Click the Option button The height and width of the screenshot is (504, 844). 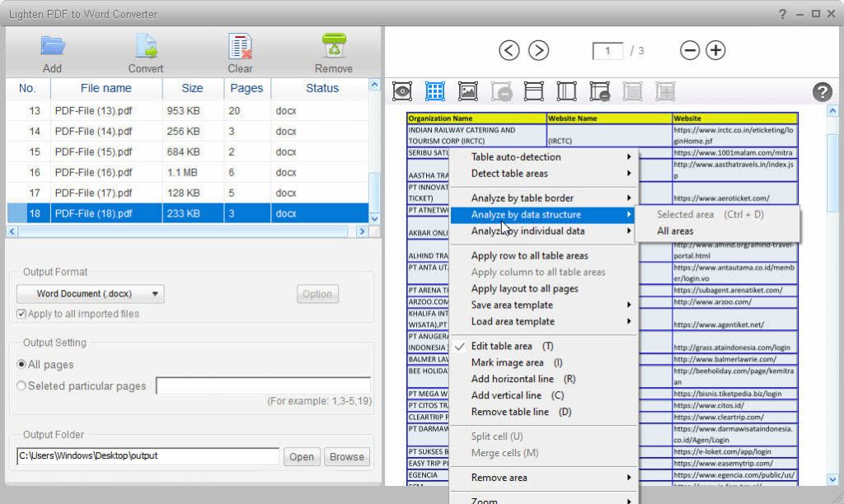point(317,294)
